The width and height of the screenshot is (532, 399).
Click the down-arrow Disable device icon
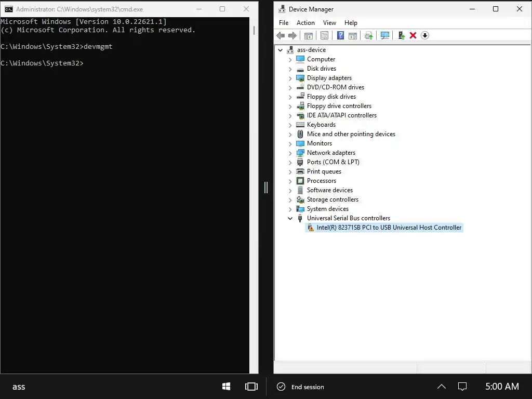pyautogui.click(x=425, y=36)
